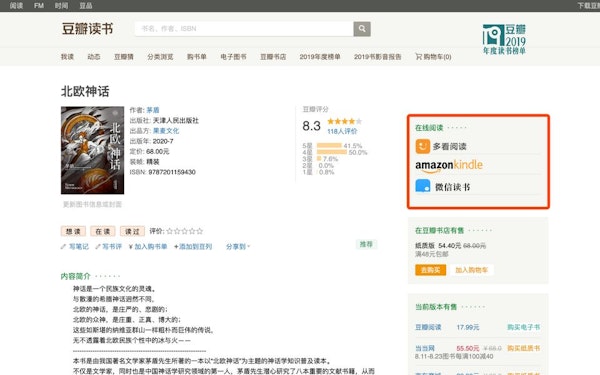This screenshot has width=600, height=375.
Task: Click the 加入购物车 button
Action: [471, 270]
